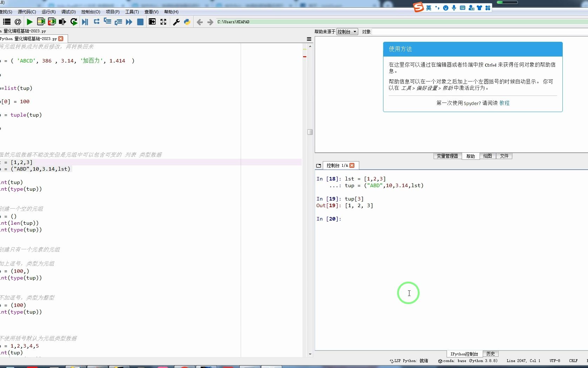Open the outline list icon in toolbar
The image size is (588, 368).
pos(7,22)
